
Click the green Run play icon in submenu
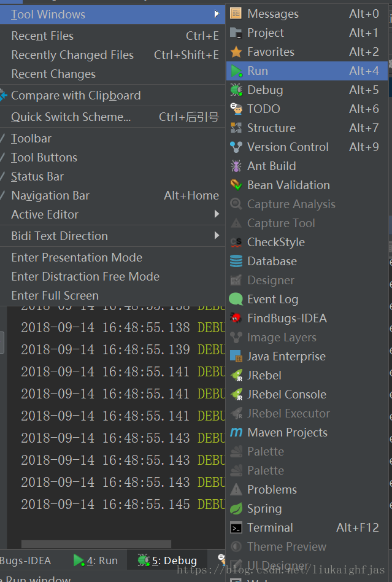[236, 71]
